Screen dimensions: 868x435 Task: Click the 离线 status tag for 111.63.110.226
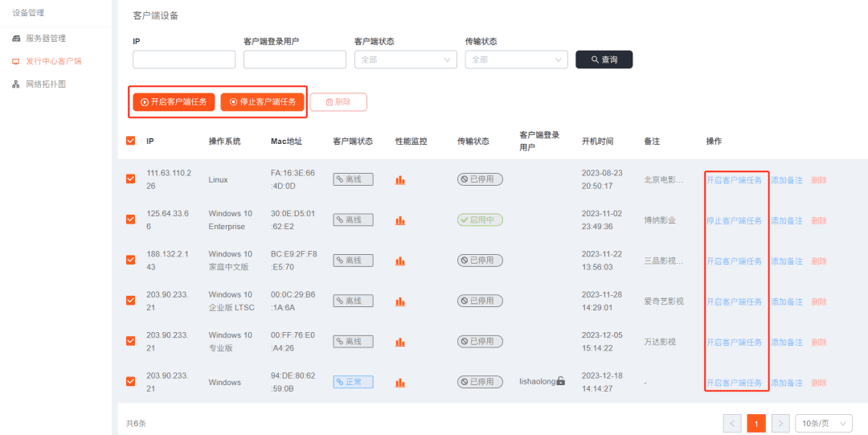pyautogui.click(x=353, y=179)
